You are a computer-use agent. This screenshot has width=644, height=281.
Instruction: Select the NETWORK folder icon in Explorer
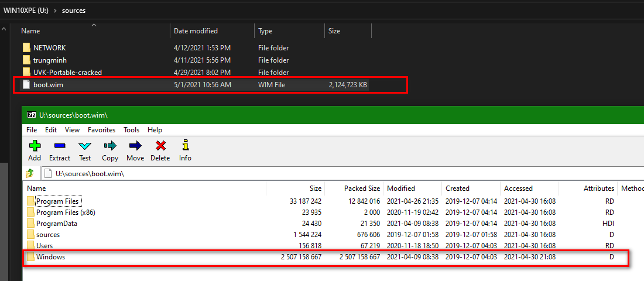point(26,47)
